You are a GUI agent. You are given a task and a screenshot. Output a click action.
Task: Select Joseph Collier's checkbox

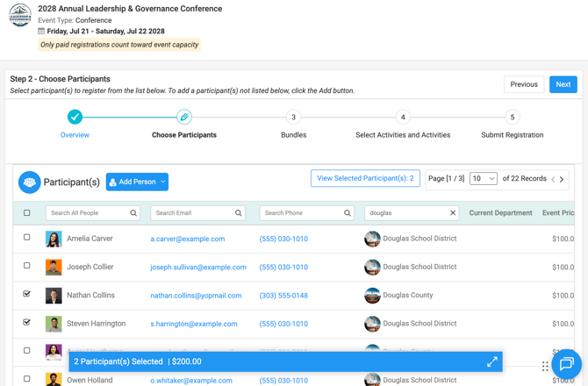pyautogui.click(x=26, y=265)
